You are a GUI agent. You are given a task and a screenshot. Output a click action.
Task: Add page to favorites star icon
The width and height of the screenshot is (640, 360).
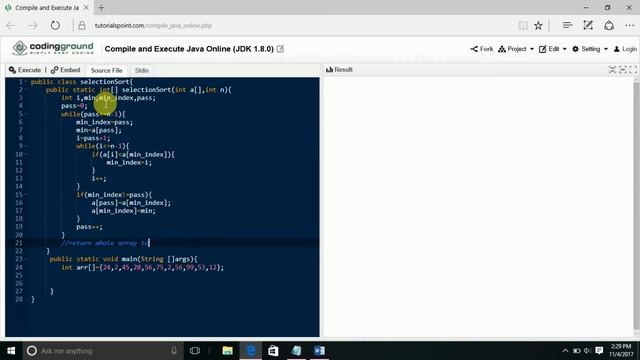pos(538,26)
